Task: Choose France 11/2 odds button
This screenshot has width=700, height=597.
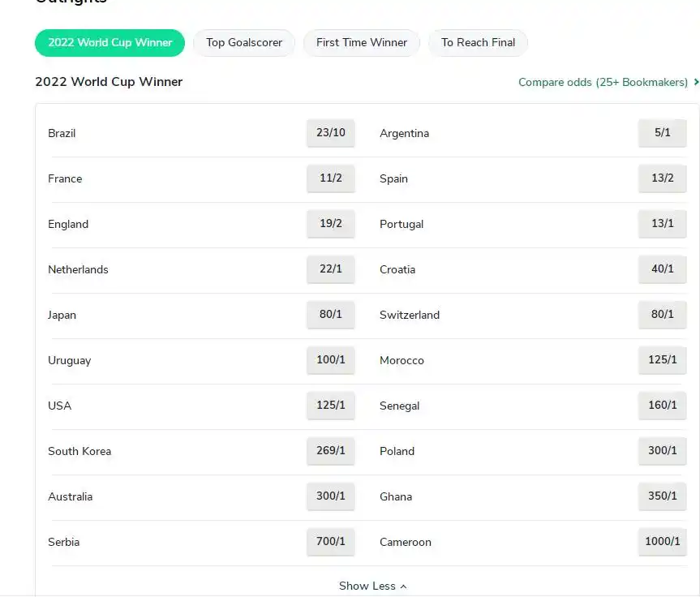Action: pos(331,178)
